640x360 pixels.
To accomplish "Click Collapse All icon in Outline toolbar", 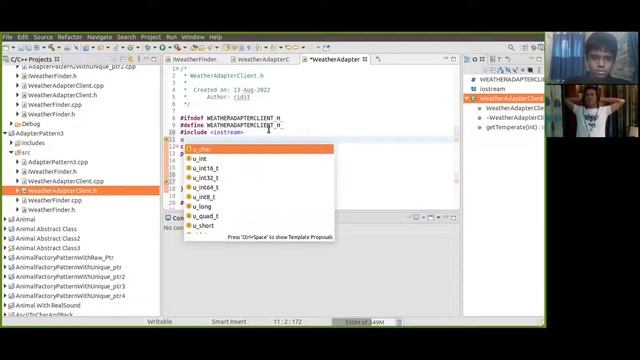I will pos(493,70).
